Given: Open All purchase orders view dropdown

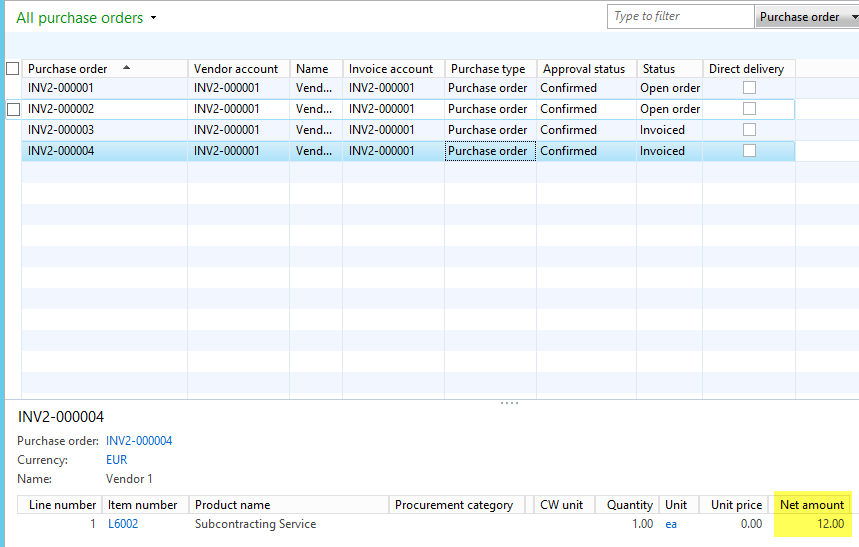Looking at the screenshot, I should click(153, 18).
